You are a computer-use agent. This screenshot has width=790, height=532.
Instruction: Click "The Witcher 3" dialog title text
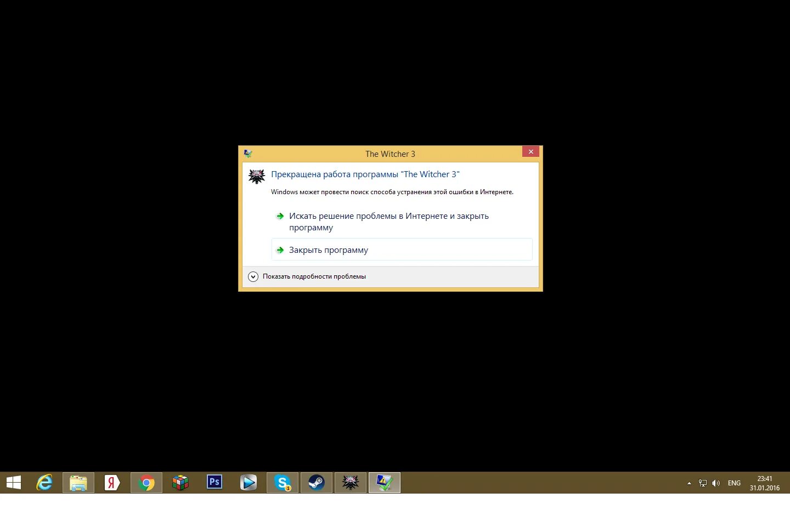click(x=390, y=154)
